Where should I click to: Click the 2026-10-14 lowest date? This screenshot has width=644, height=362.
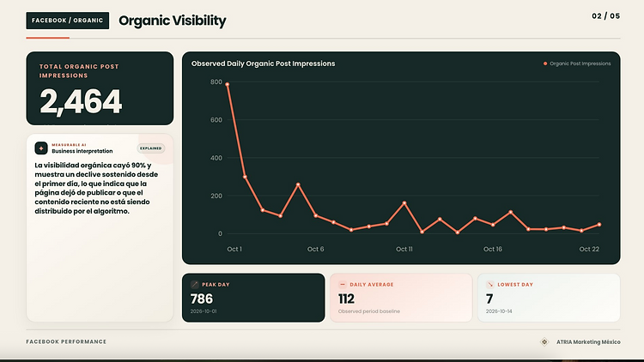[499, 311]
